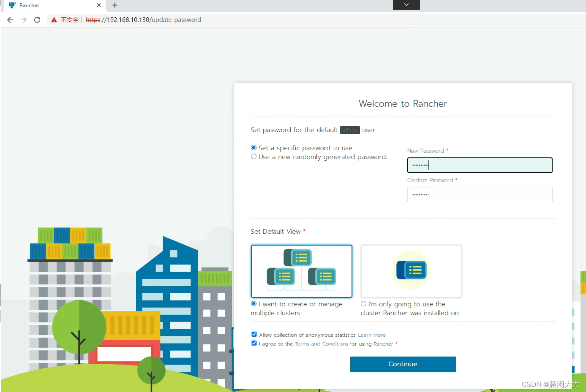Open a new browser tab
The width and height of the screenshot is (586, 392).
(x=115, y=5)
